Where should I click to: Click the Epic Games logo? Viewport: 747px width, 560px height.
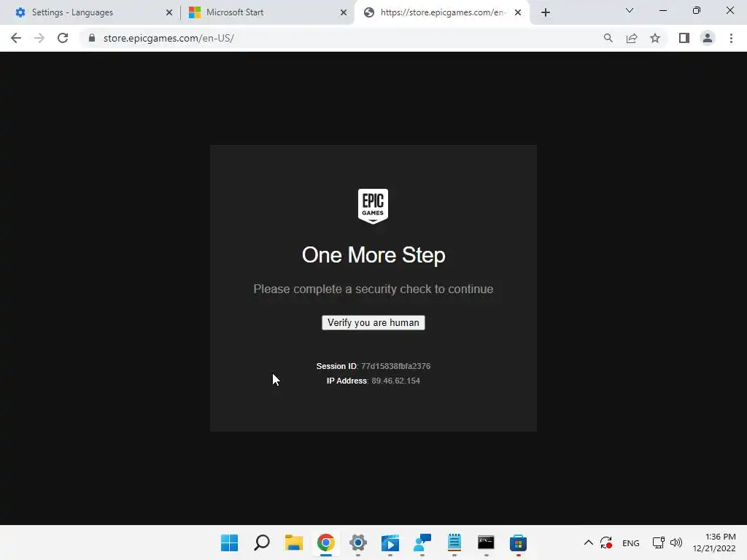tap(373, 206)
